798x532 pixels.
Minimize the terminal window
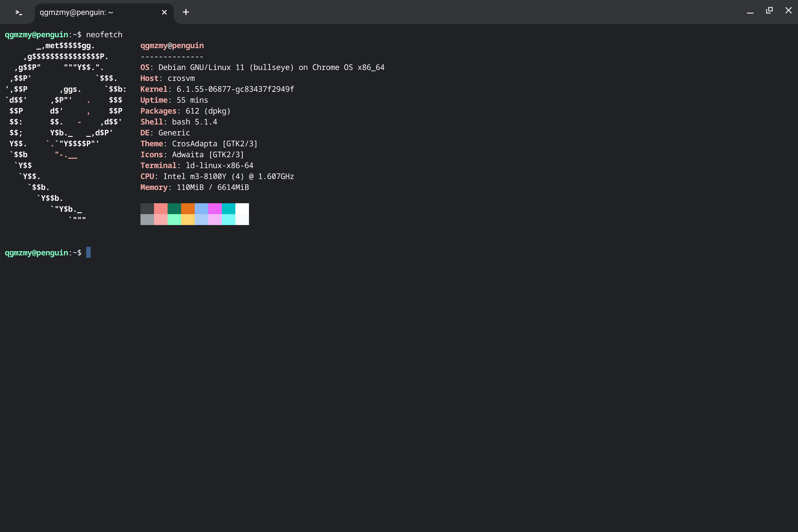tap(750, 13)
